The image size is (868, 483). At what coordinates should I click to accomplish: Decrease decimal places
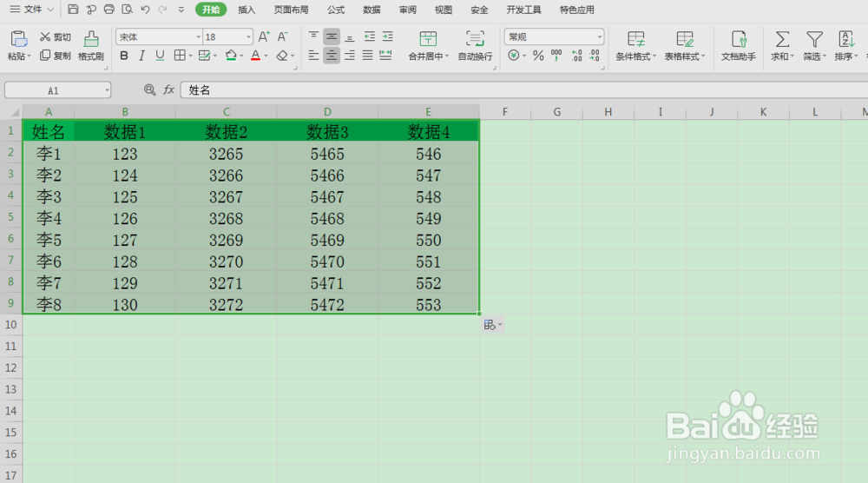click(594, 56)
